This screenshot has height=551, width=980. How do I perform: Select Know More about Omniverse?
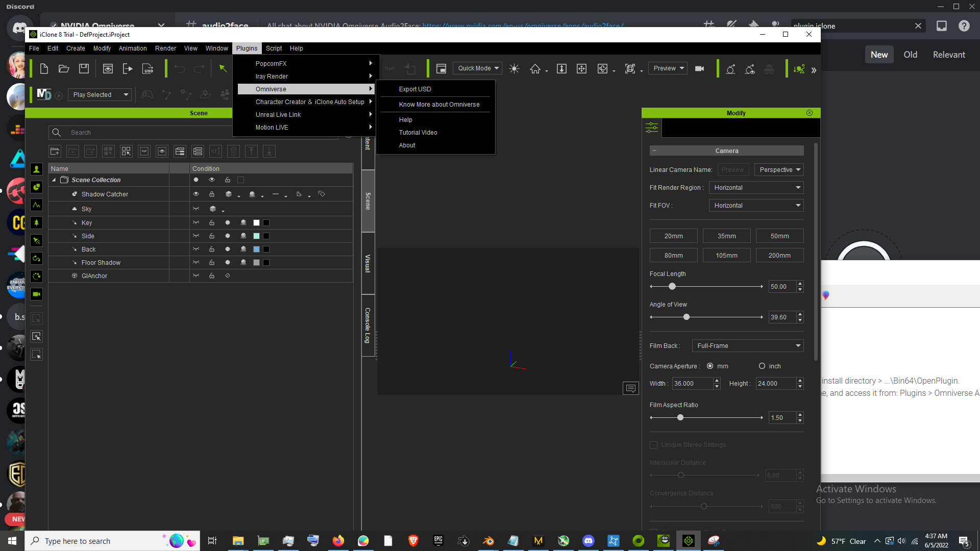(438, 104)
